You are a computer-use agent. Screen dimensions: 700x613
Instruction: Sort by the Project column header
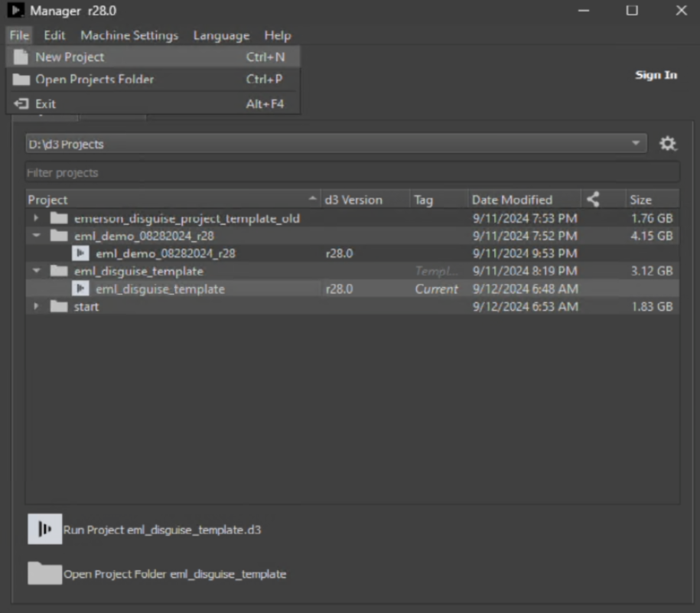(x=173, y=200)
